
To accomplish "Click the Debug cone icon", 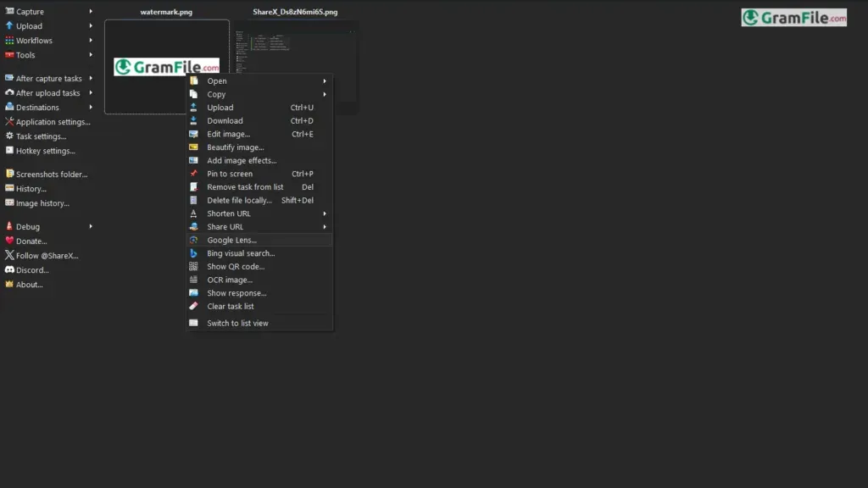I will pos(9,225).
